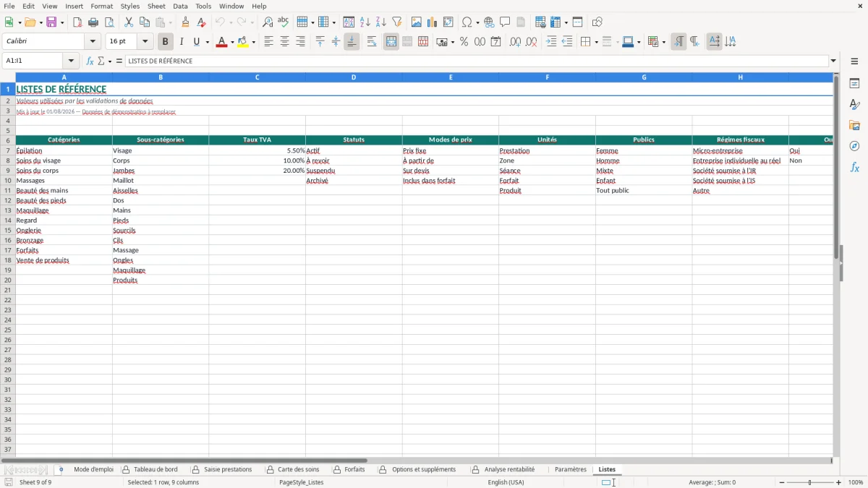Viewport: 868px width, 488px height.
Task: Toggle Underline formatting
Action: [196, 42]
